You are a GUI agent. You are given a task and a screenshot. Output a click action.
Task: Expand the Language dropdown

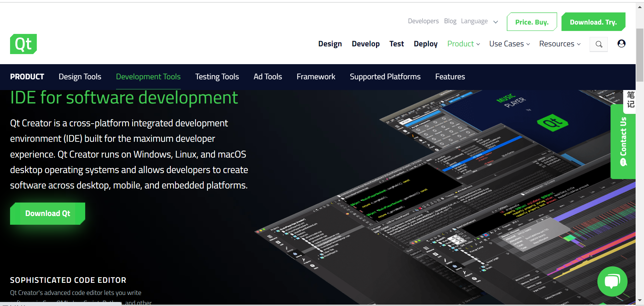coord(479,21)
